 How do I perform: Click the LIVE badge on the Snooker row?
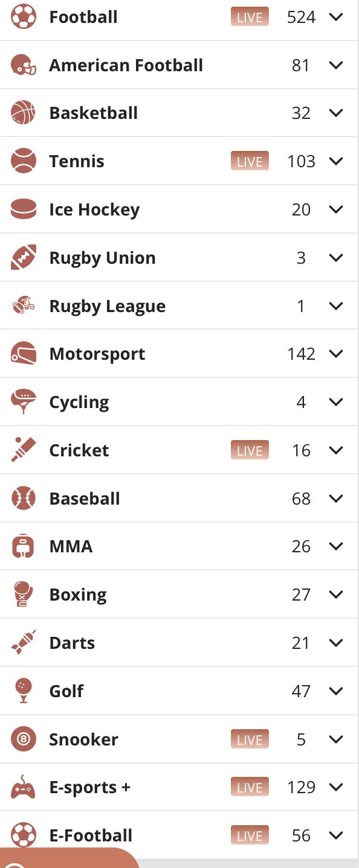tap(250, 739)
